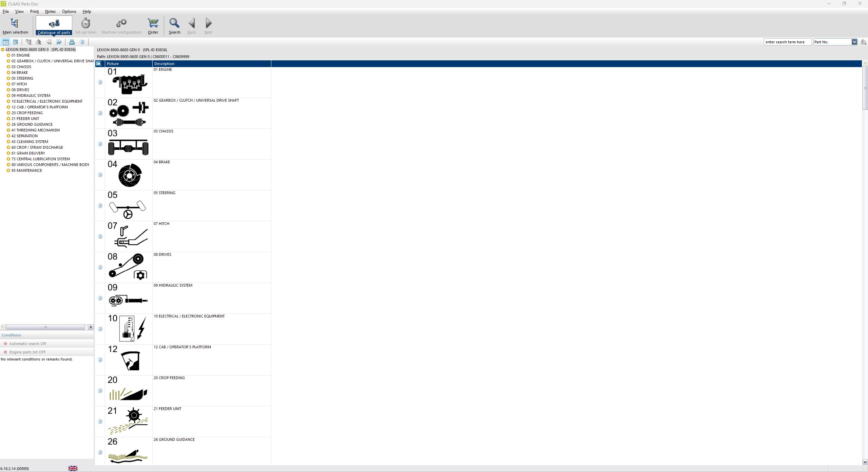Image resolution: width=868 pixels, height=472 pixels.
Task: Click the search submit icon beside Part No.
Action: pyautogui.click(x=863, y=42)
